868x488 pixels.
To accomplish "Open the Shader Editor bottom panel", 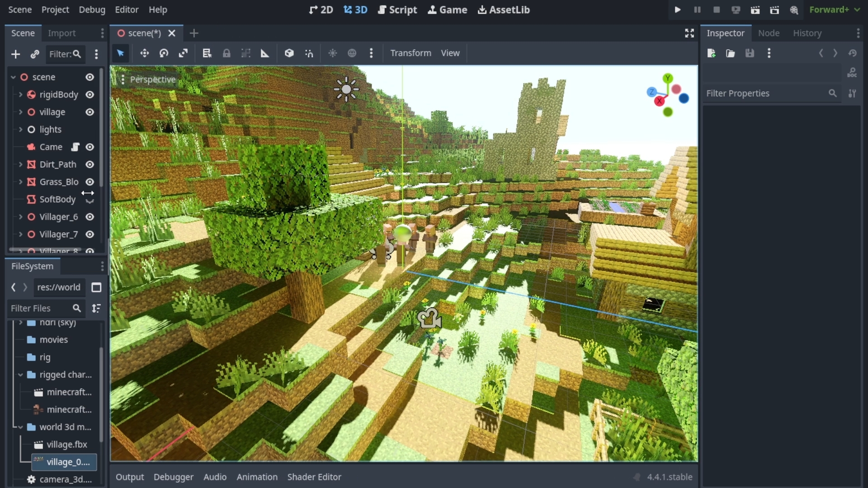I will 314,477.
